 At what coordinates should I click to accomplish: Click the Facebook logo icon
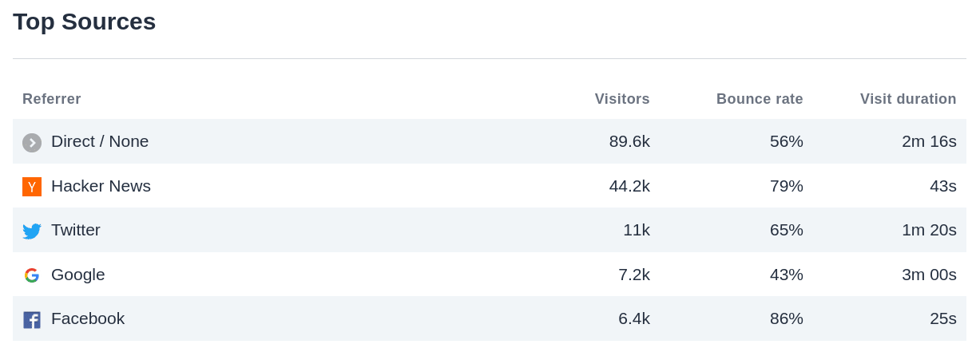click(x=32, y=320)
